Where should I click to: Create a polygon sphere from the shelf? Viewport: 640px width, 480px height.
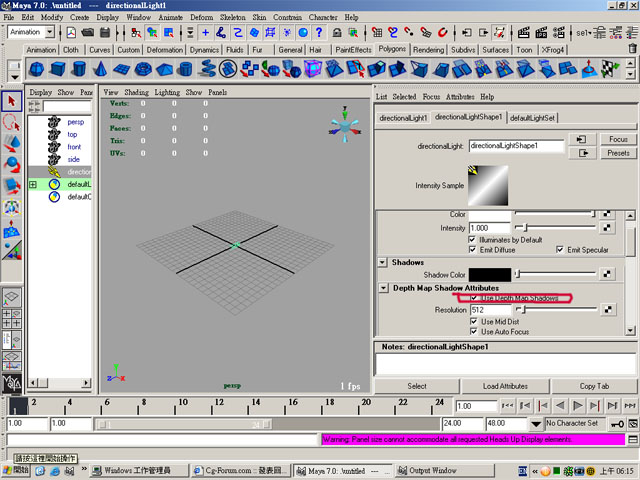click(37, 69)
